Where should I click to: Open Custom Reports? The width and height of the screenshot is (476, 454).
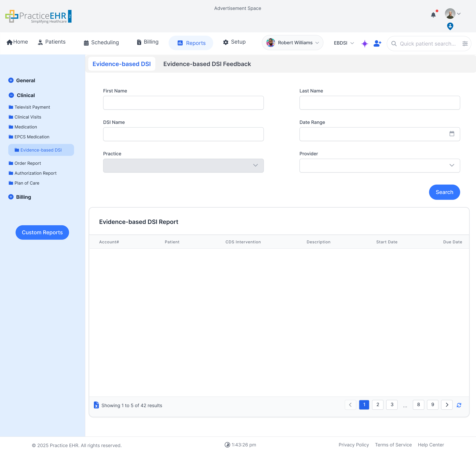pyautogui.click(x=42, y=232)
